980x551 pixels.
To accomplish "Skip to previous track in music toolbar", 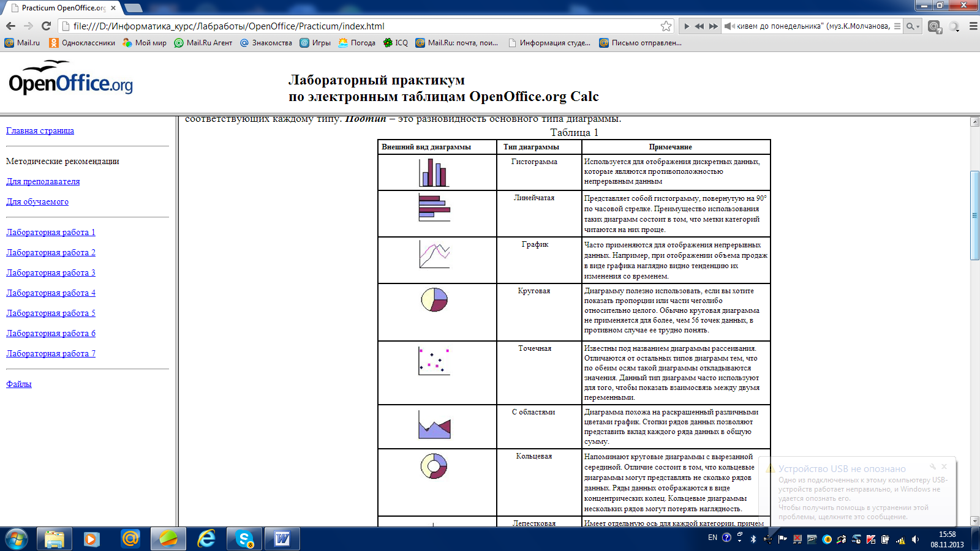I will tap(699, 26).
